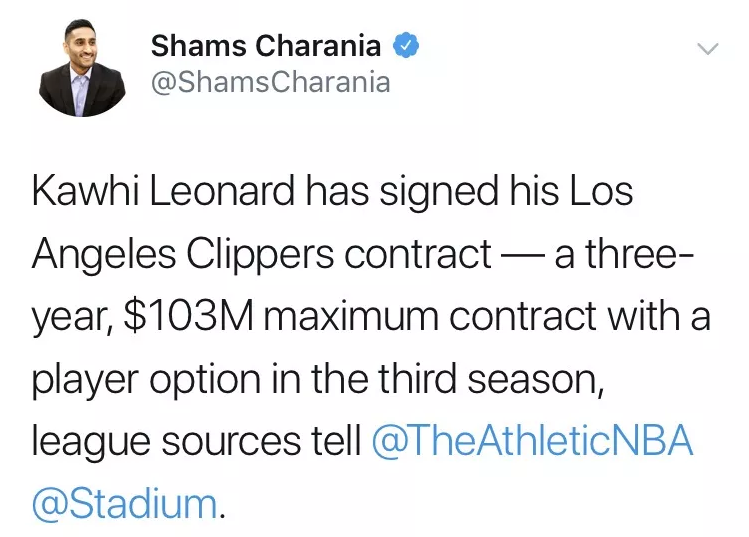Open the Shams Charania display name
The height and width of the screenshot is (537, 749).
click(266, 46)
